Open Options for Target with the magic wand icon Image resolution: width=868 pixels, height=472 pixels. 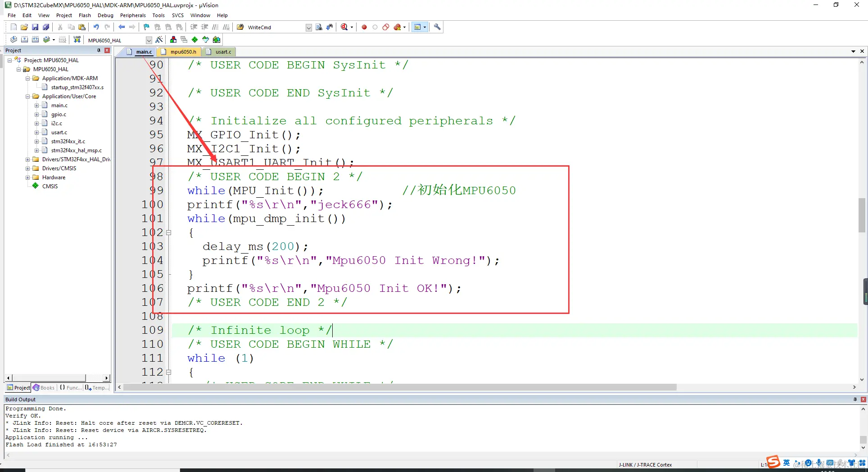pyautogui.click(x=159, y=40)
